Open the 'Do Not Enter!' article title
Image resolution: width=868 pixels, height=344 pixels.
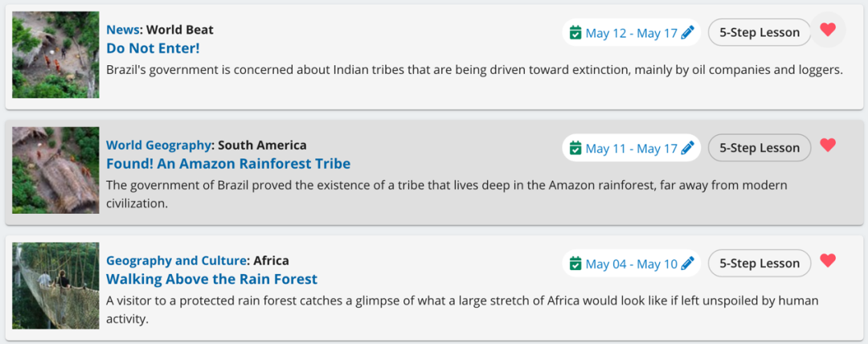pyautogui.click(x=153, y=48)
